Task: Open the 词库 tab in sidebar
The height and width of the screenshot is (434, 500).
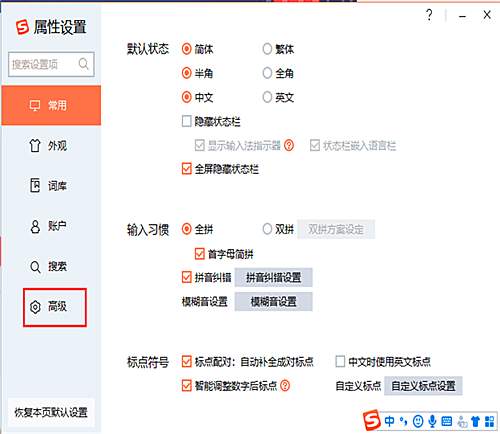Action: (51, 186)
